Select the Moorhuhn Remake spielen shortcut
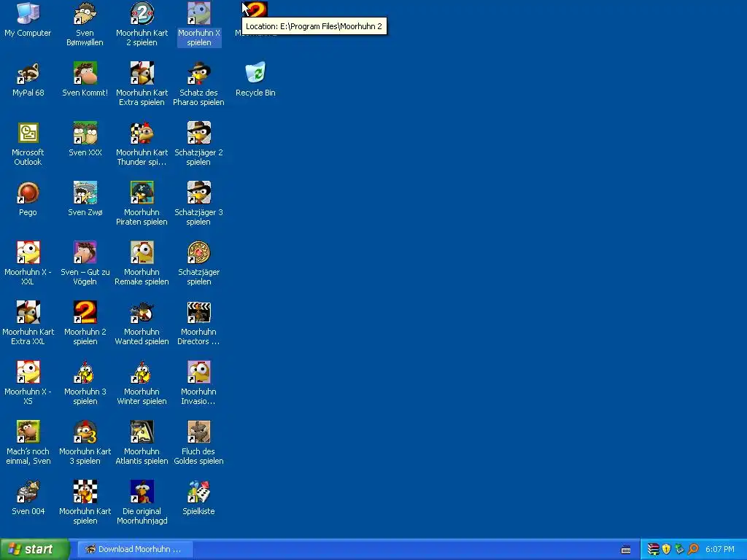Viewport: 747px width, 560px height. coord(142,253)
